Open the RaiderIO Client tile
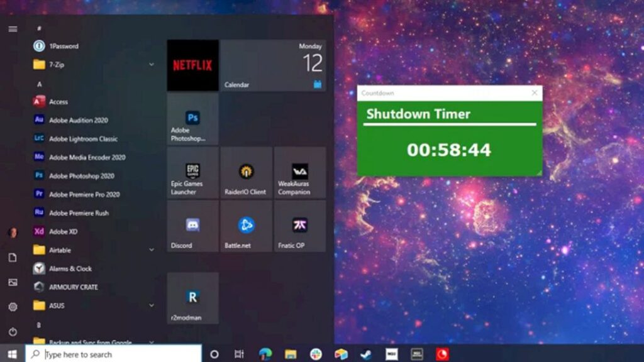The width and height of the screenshot is (644, 362). 246,173
